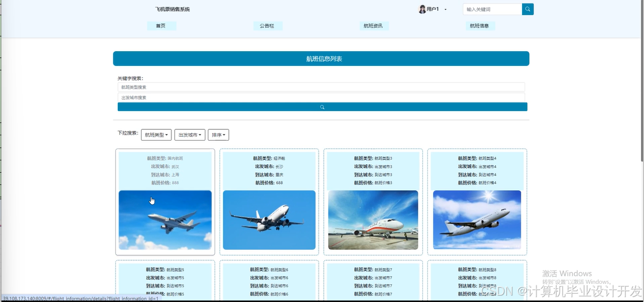
Task: Click 航班类型6 card text
Action: (x=269, y=270)
